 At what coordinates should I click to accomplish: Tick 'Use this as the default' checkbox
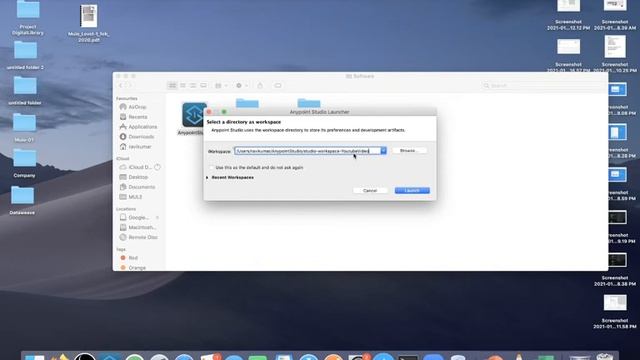point(211,167)
